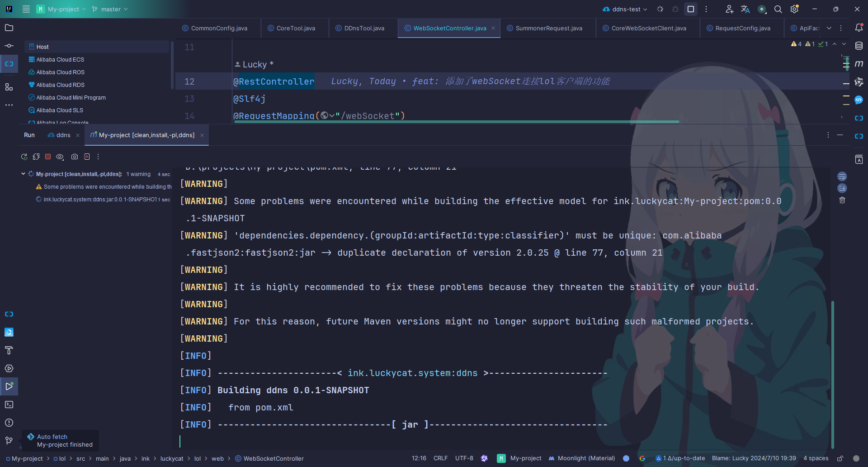Go to previous highlighted problem arrow
868x467 pixels.
point(835,44)
